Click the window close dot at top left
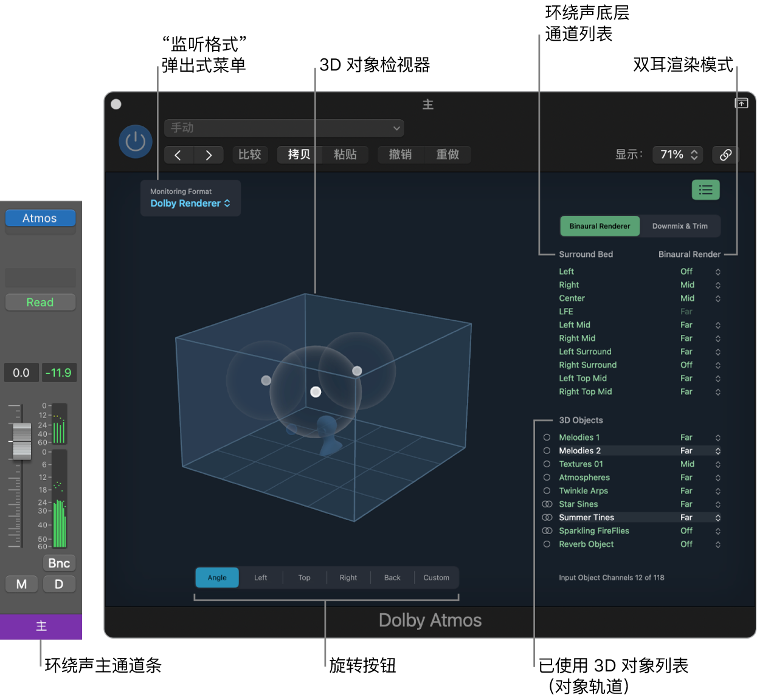This screenshot has width=757, height=700. pyautogui.click(x=116, y=104)
